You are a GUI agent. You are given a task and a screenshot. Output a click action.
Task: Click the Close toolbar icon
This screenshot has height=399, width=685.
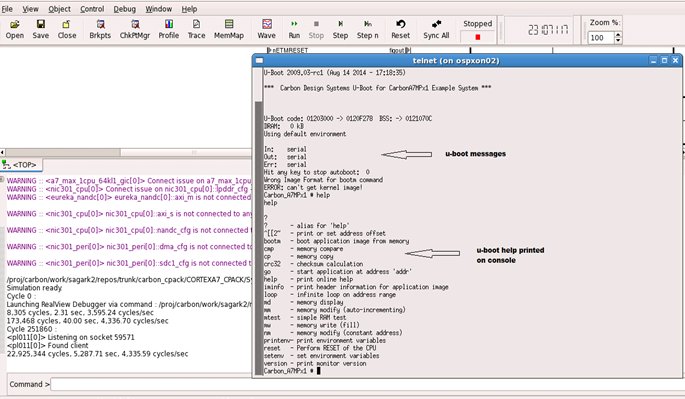pyautogui.click(x=66, y=30)
